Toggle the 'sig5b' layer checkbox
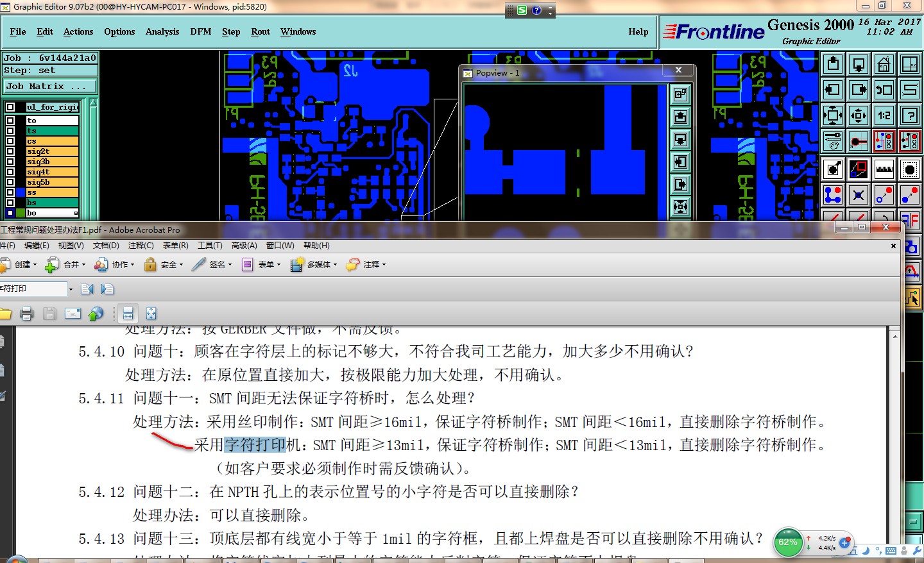The image size is (924, 563). pyautogui.click(x=10, y=182)
